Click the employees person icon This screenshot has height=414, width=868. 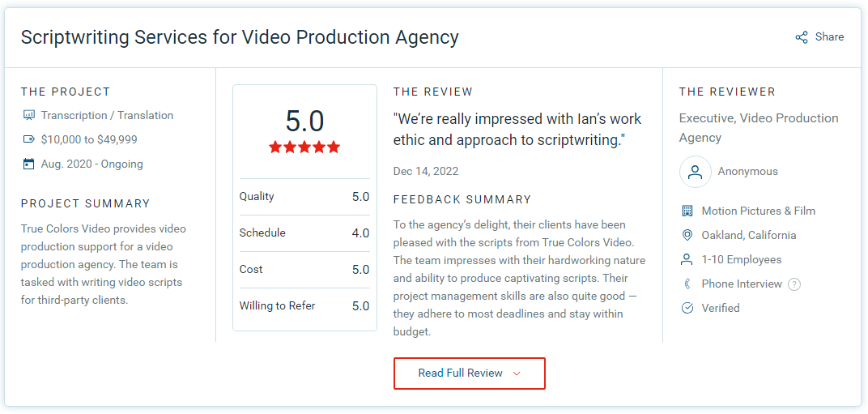687,259
